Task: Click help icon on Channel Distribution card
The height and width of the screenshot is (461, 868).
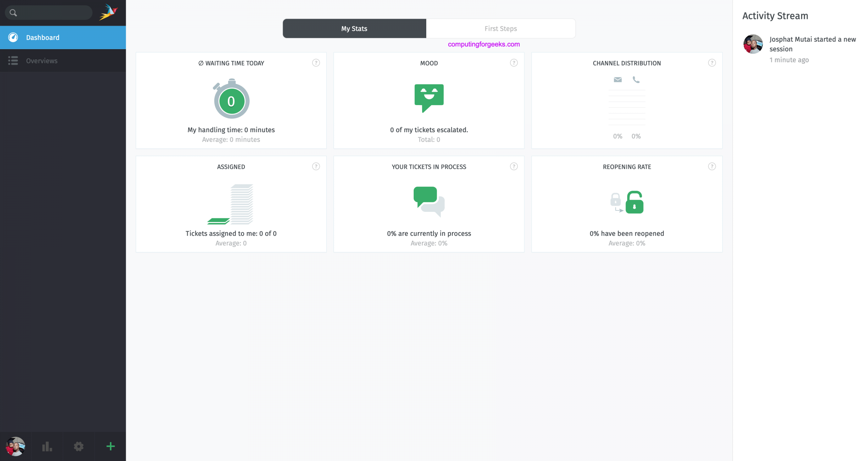Action: pyautogui.click(x=712, y=63)
